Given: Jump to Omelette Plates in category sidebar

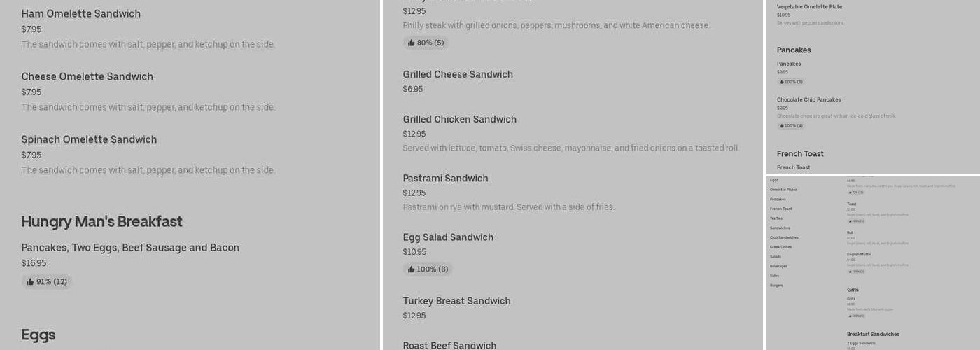Looking at the screenshot, I should pyautogui.click(x=783, y=190).
